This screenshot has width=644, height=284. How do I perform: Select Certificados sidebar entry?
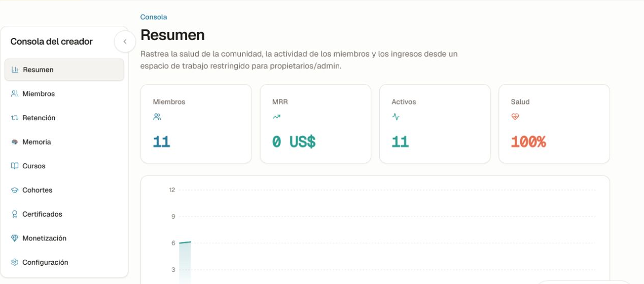(64, 214)
